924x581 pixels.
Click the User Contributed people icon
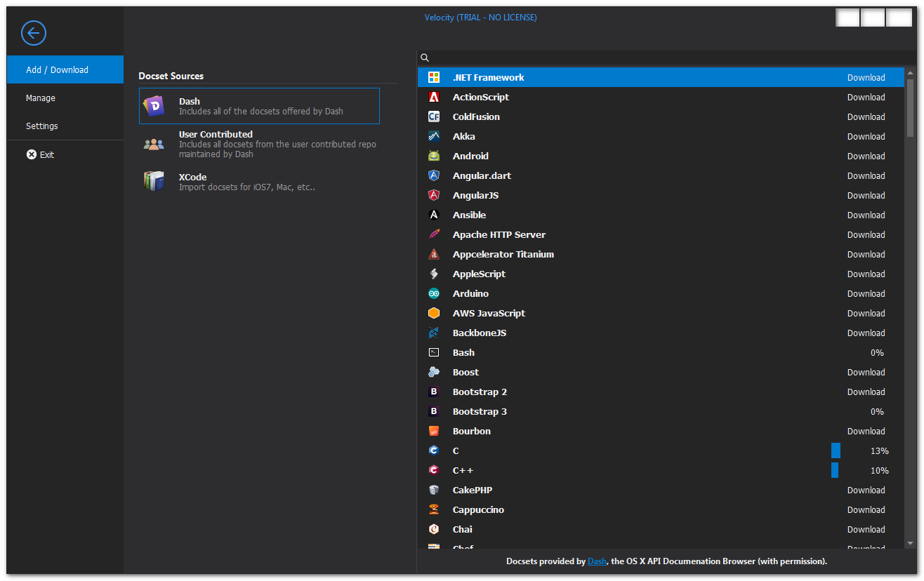click(x=154, y=145)
